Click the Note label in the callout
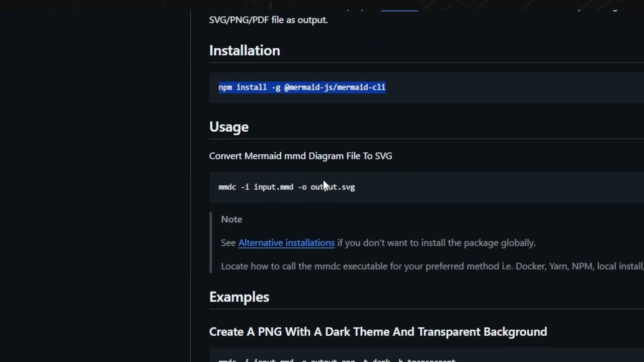 231,219
